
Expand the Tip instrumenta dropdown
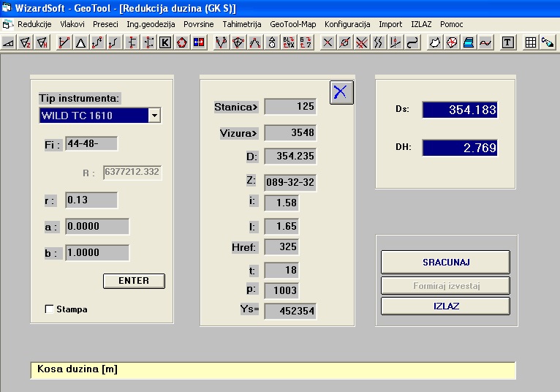(x=154, y=116)
